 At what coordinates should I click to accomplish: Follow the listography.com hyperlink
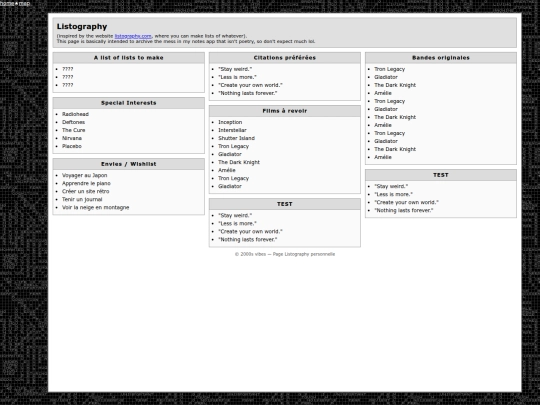[x=133, y=36]
